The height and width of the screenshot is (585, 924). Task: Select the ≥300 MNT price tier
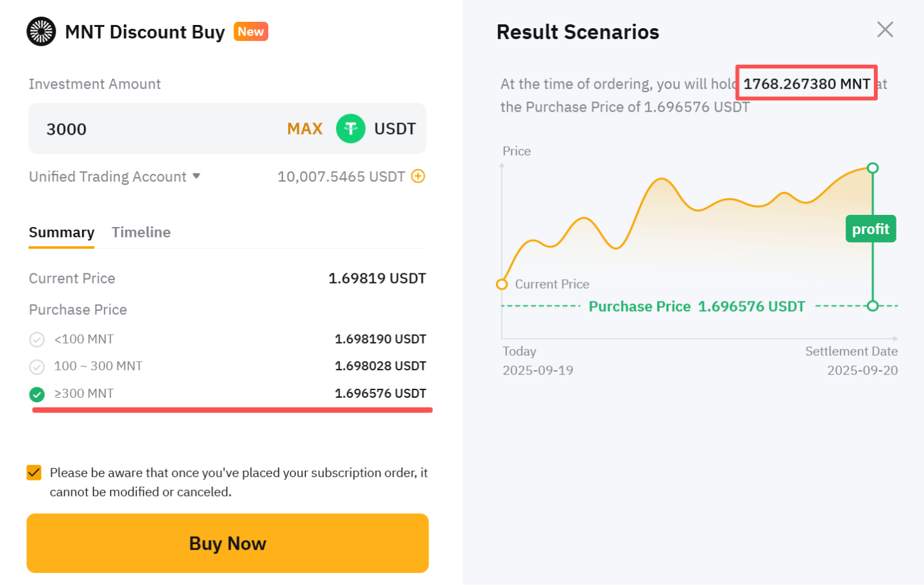tap(37, 394)
